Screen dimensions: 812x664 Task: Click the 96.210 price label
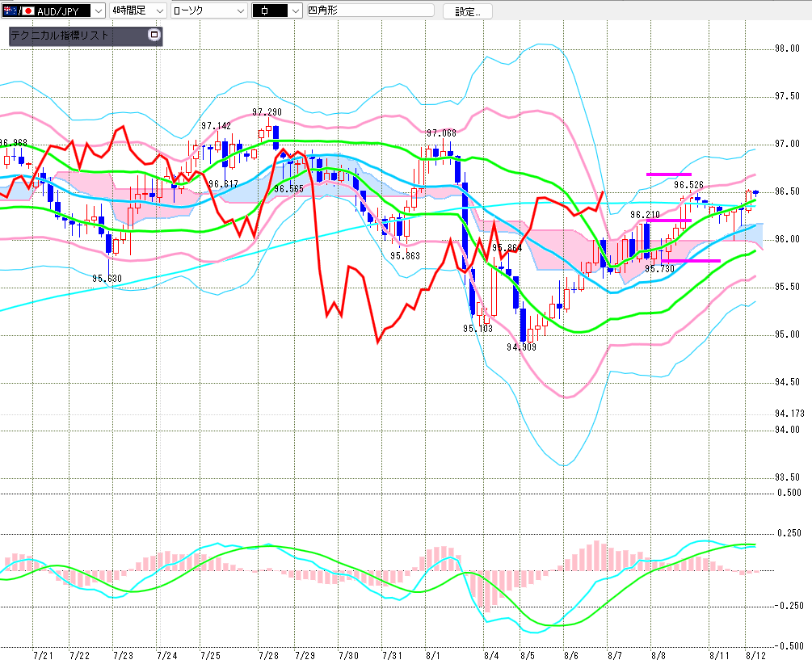tap(645, 214)
